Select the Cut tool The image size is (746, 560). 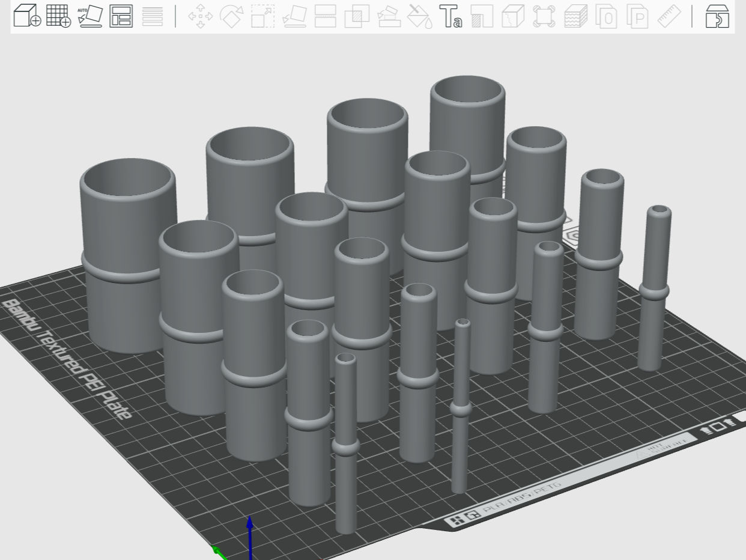click(326, 16)
